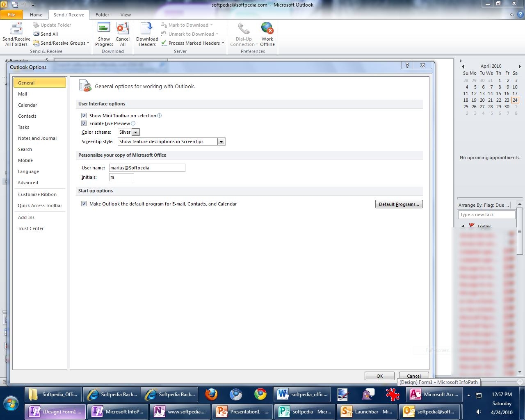Image resolution: width=525 pixels, height=420 pixels.
Task: Click Show Progress icon in ribbon
Action: [104, 30]
